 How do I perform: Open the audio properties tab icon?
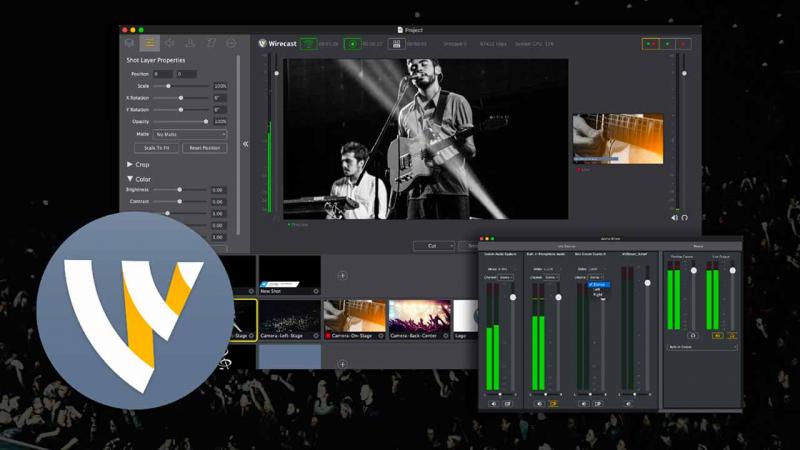(170, 43)
